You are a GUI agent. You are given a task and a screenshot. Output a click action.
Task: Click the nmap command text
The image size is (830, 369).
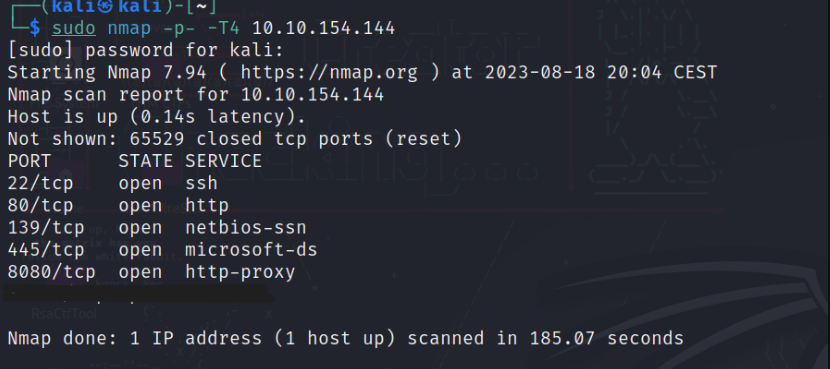pos(129,28)
